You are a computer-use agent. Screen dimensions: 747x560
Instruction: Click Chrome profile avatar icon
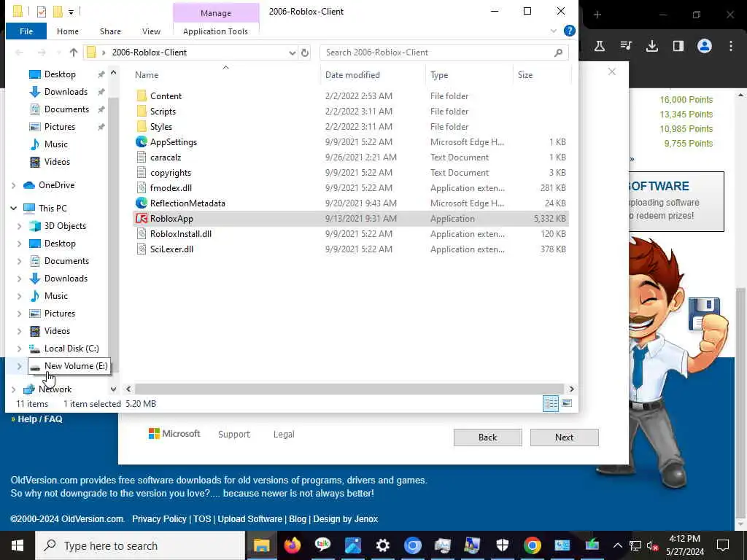(705, 46)
